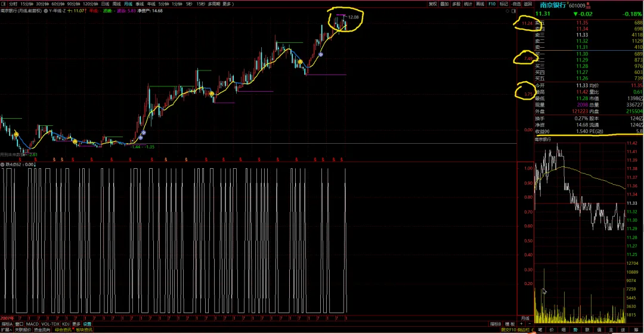Click stock code 601009
Screen dimensions: 644x334
pyautogui.click(x=577, y=5)
